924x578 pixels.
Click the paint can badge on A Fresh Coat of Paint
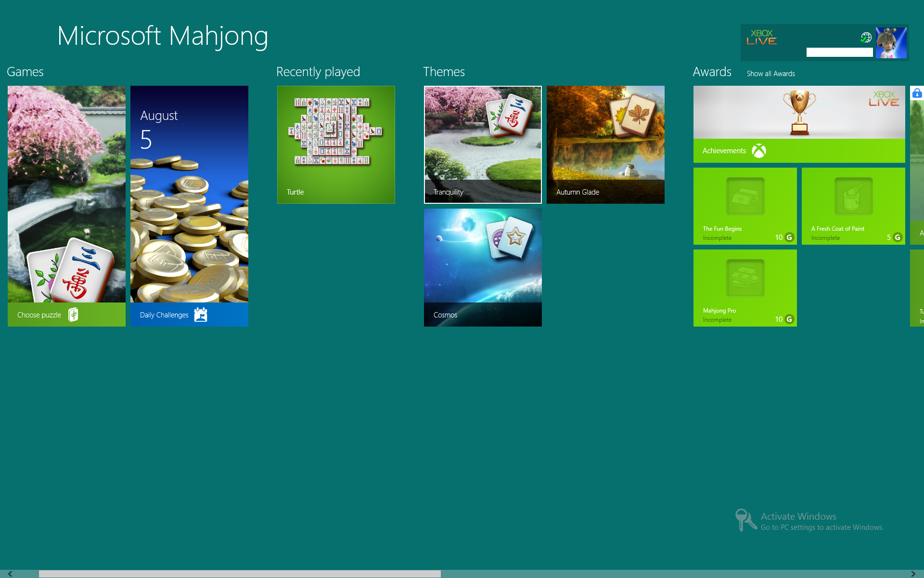coord(853,196)
